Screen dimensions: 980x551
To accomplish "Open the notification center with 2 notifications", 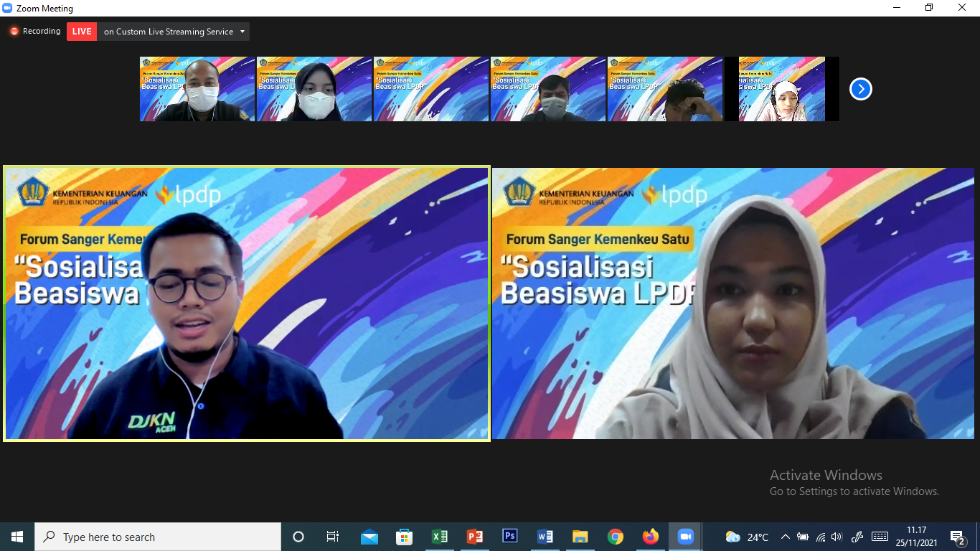I will (957, 537).
